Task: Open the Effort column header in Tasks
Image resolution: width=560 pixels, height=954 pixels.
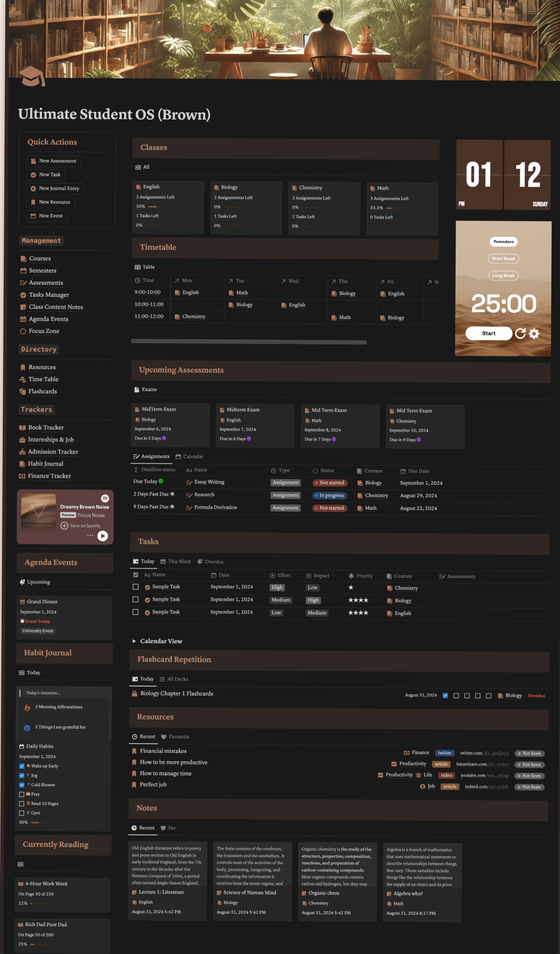Action: (x=280, y=575)
